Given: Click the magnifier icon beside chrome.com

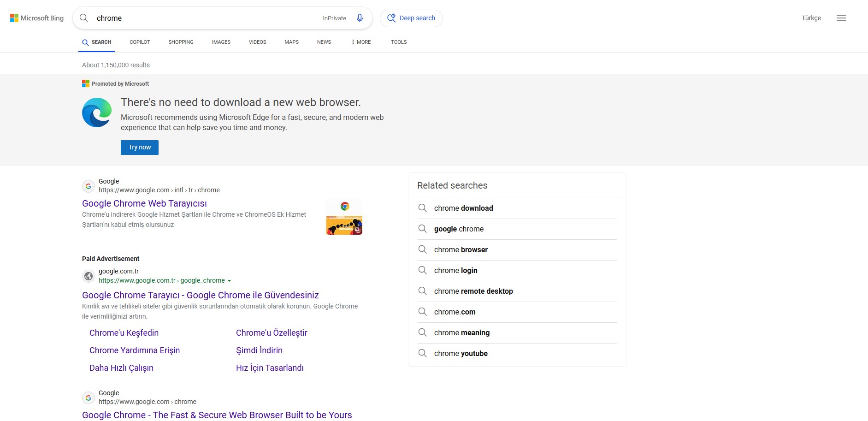Looking at the screenshot, I should (x=422, y=312).
